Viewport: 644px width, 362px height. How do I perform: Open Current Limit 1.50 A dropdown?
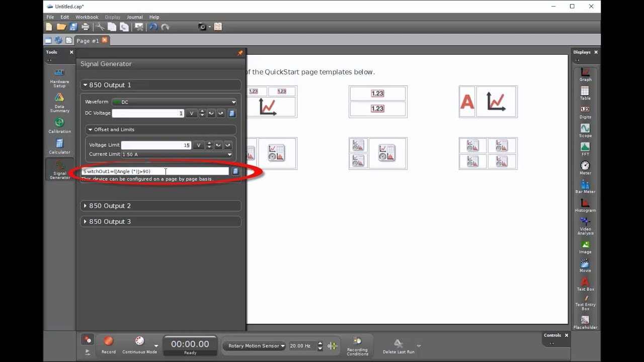177,154
